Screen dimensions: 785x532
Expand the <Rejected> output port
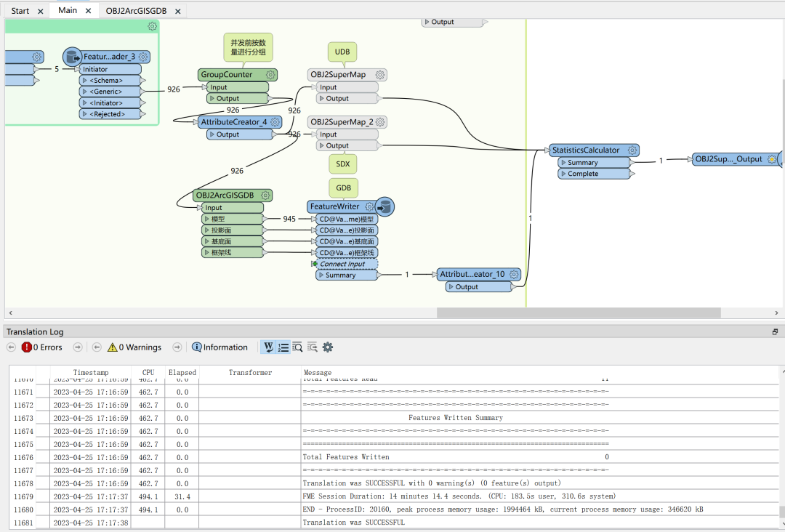pyautogui.click(x=85, y=114)
